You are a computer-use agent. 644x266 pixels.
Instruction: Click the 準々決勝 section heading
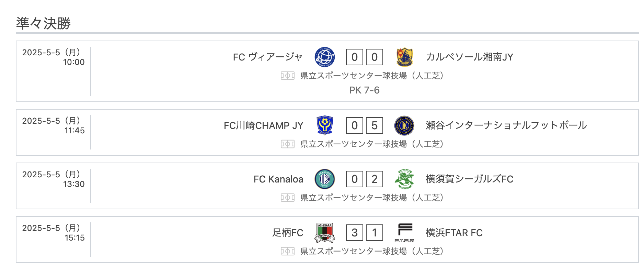click(43, 23)
